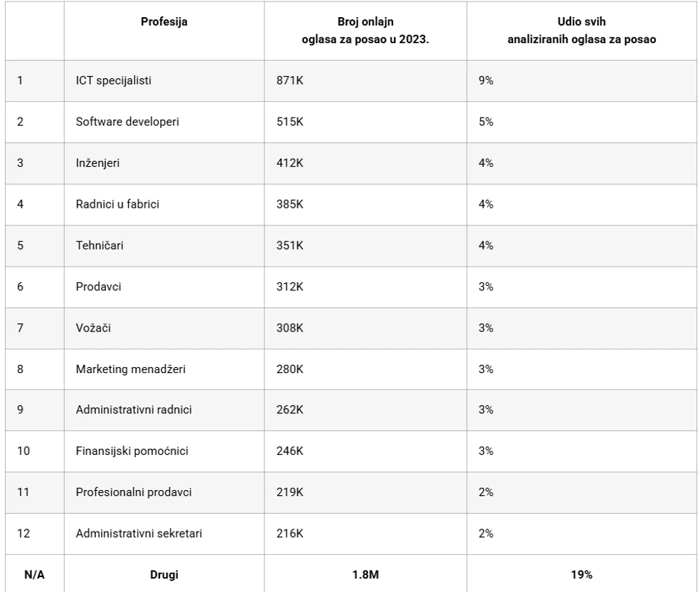Viewport: 700px width, 592px height.
Task: Select the ICT specijalisti cell
Action: point(114,81)
